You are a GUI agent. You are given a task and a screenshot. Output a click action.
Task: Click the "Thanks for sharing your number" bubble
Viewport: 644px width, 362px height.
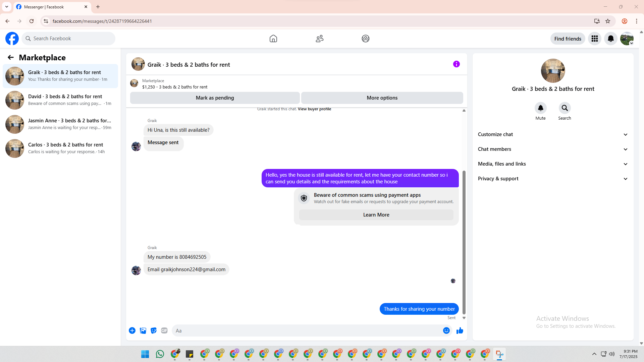click(x=419, y=309)
